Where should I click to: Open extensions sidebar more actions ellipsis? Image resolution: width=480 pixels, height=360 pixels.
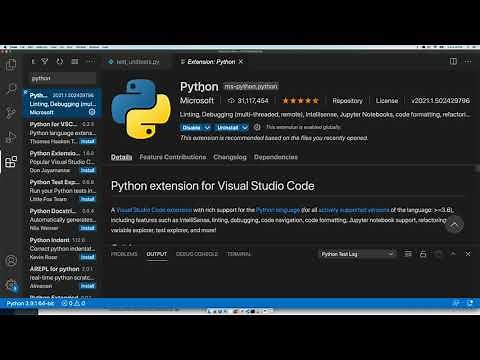(90, 61)
